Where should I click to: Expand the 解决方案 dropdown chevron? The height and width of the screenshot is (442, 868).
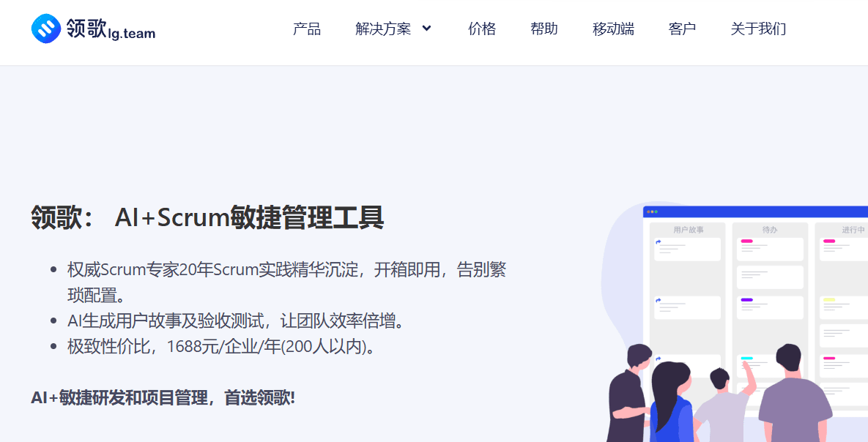tap(426, 29)
